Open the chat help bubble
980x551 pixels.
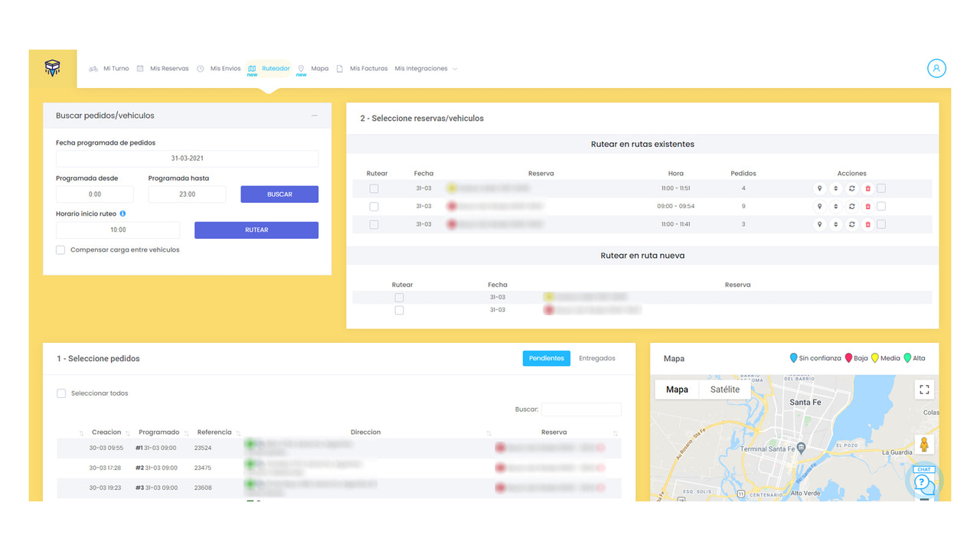[x=924, y=482]
